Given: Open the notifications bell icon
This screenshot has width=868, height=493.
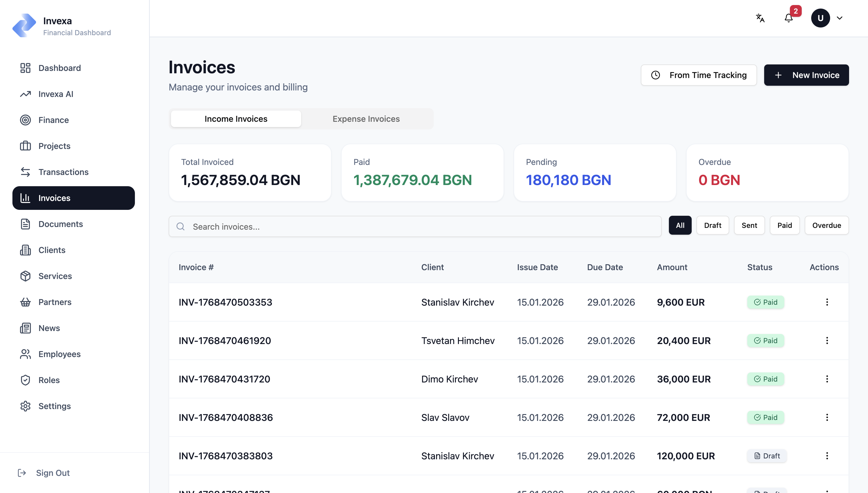Looking at the screenshot, I should [x=788, y=18].
